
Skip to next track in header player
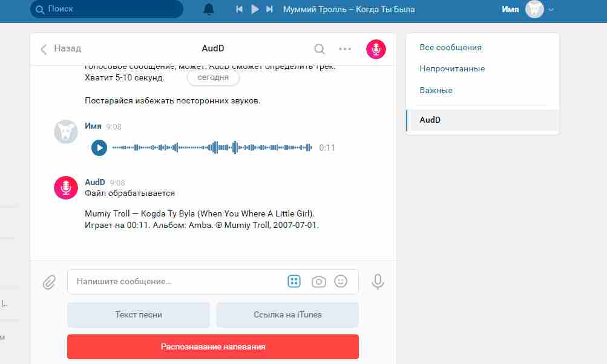click(270, 9)
